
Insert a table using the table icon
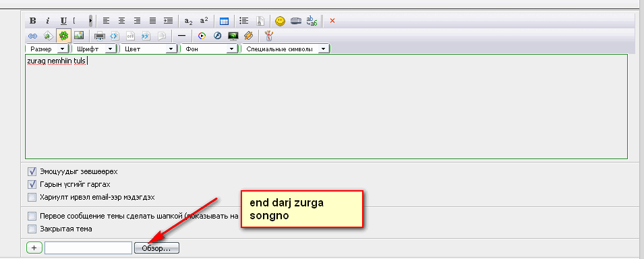(x=225, y=21)
